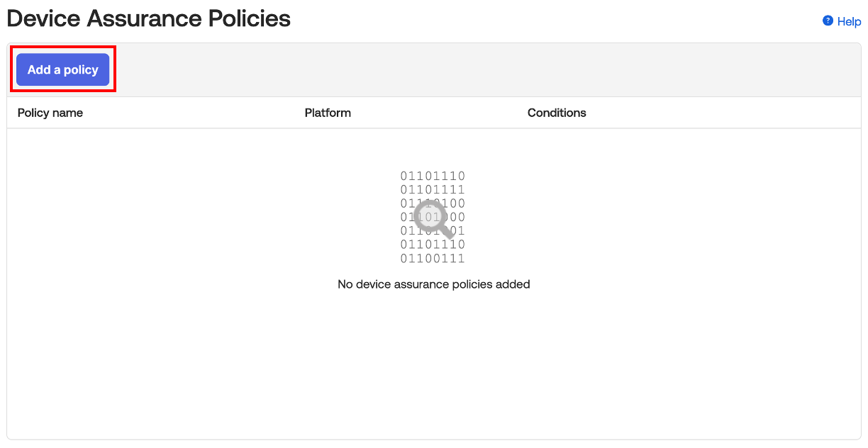Click the "No device assurance policies added" message
868x448 pixels.
433,284
